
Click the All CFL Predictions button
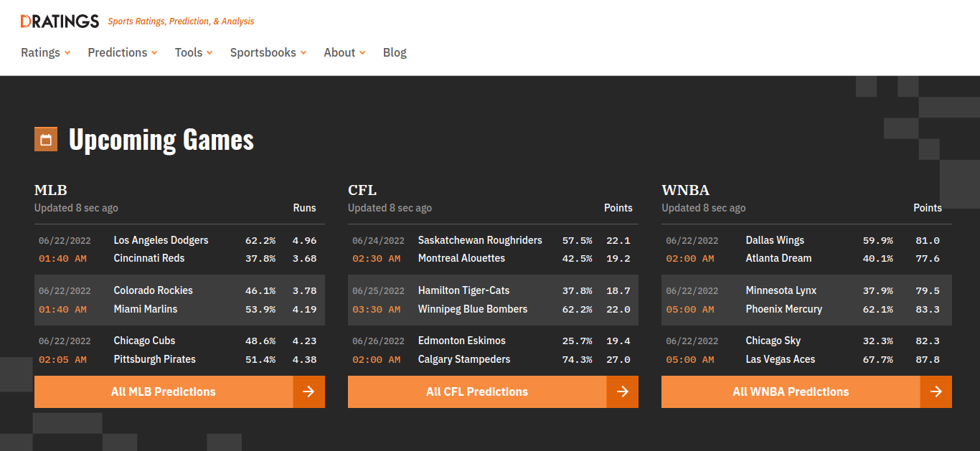coord(493,391)
